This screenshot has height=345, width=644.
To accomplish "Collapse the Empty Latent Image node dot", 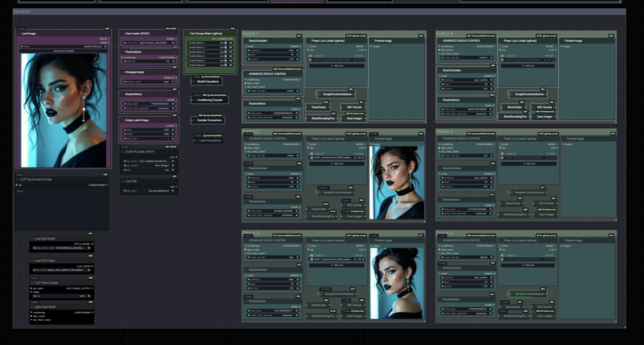I will [122, 120].
